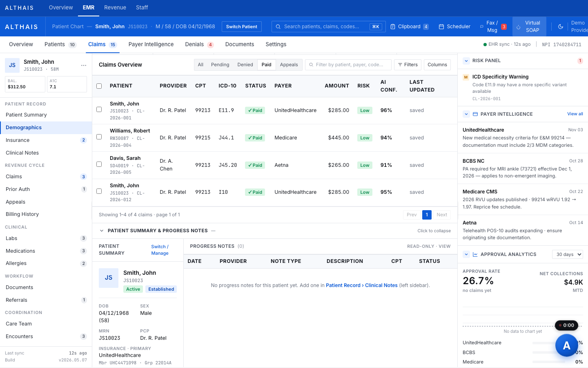Toggle dark mode moon icon
The width and height of the screenshot is (588, 368).
561,27
